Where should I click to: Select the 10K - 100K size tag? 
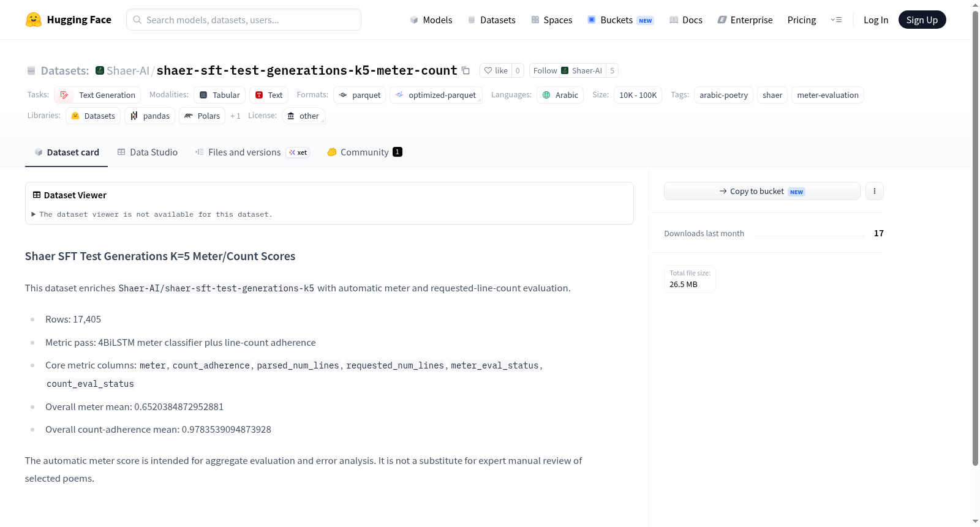click(638, 95)
